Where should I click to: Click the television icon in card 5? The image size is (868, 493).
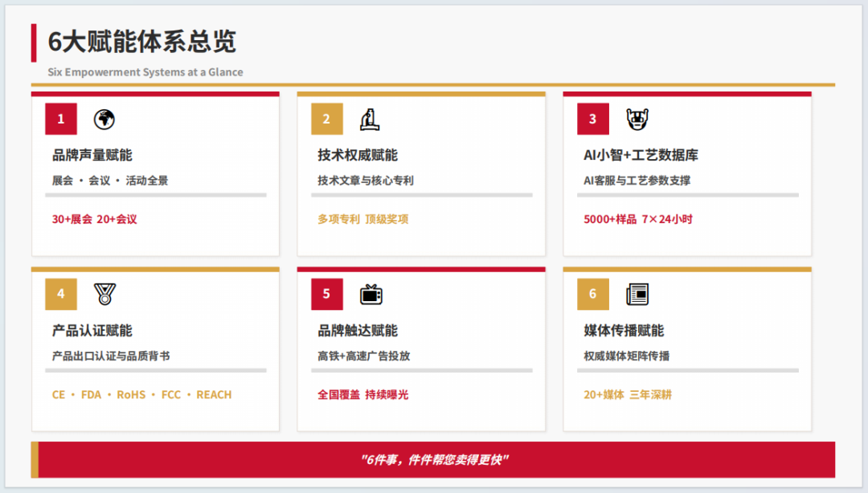pos(371,295)
